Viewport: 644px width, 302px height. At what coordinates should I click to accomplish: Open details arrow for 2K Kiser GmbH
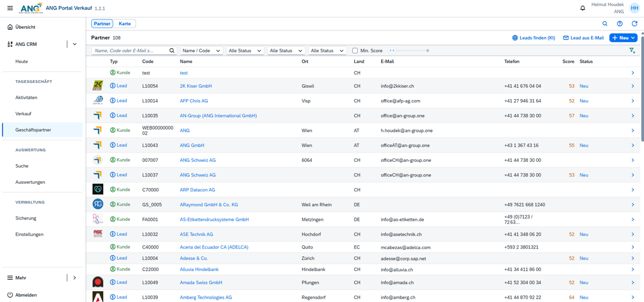click(632, 86)
